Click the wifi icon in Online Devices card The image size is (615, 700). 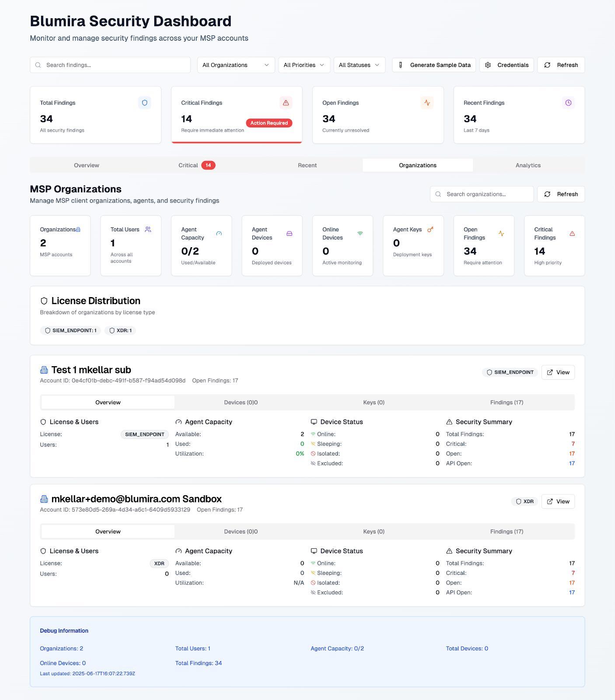pyautogui.click(x=360, y=234)
